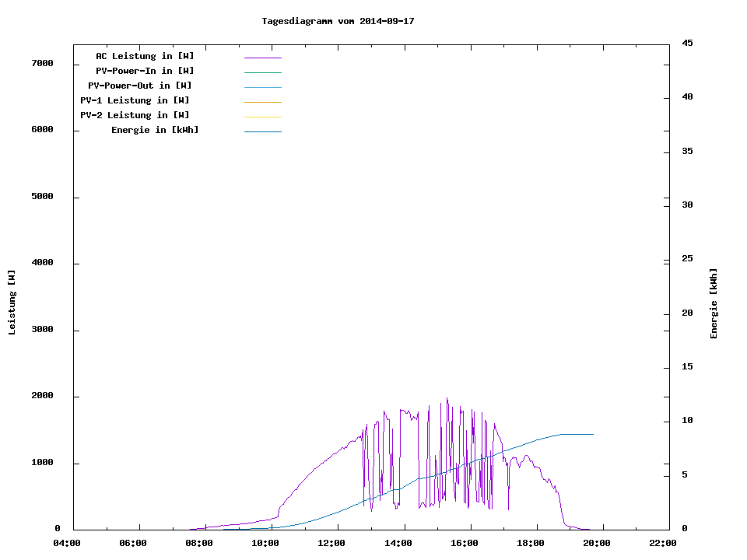Click the chart title Tagesdiagramm vom 2014-09-17
747x560 pixels.
(338, 21)
